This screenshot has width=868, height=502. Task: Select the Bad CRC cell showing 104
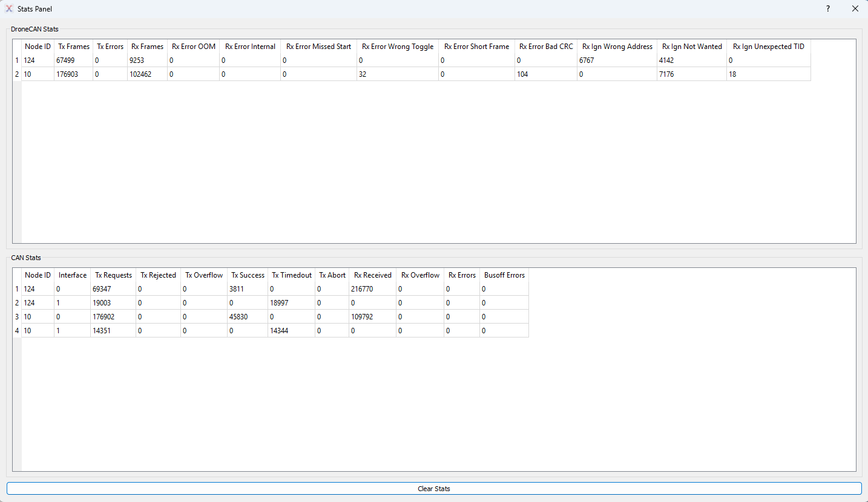pyautogui.click(x=545, y=74)
